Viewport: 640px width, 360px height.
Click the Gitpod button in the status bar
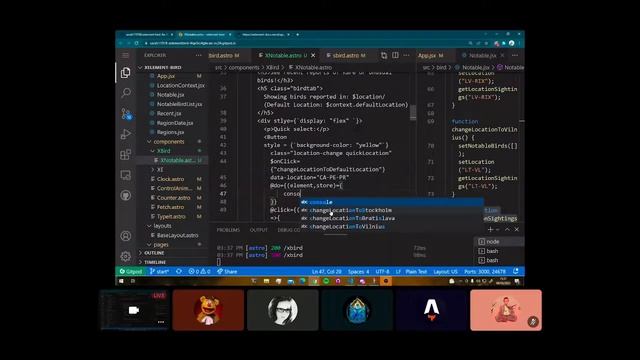[131, 271]
